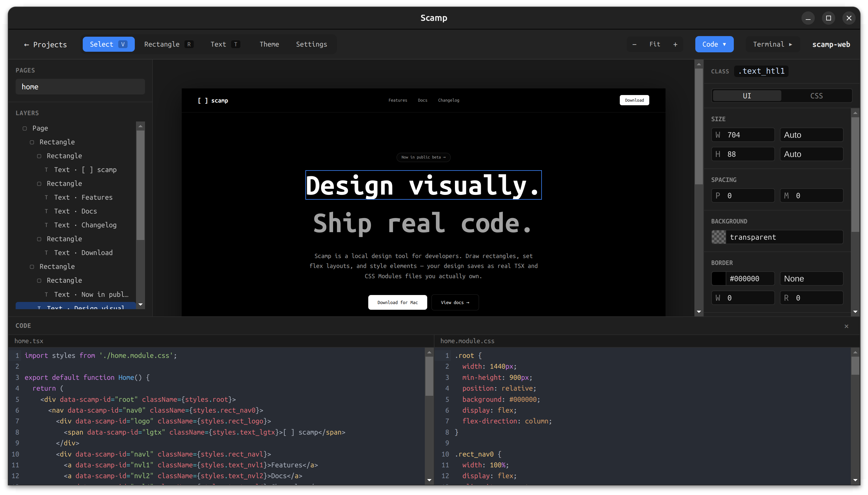
Task: Zoom in using the plus icon
Action: click(x=675, y=44)
